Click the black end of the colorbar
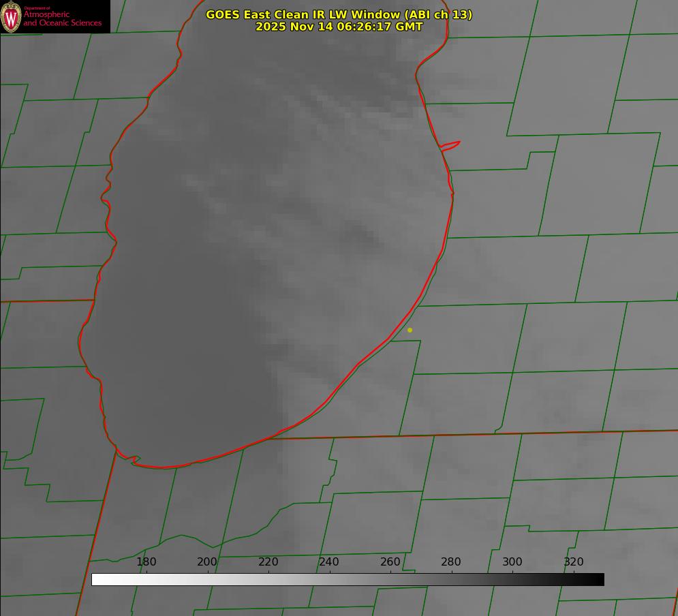This screenshot has height=616, width=678. point(599,579)
